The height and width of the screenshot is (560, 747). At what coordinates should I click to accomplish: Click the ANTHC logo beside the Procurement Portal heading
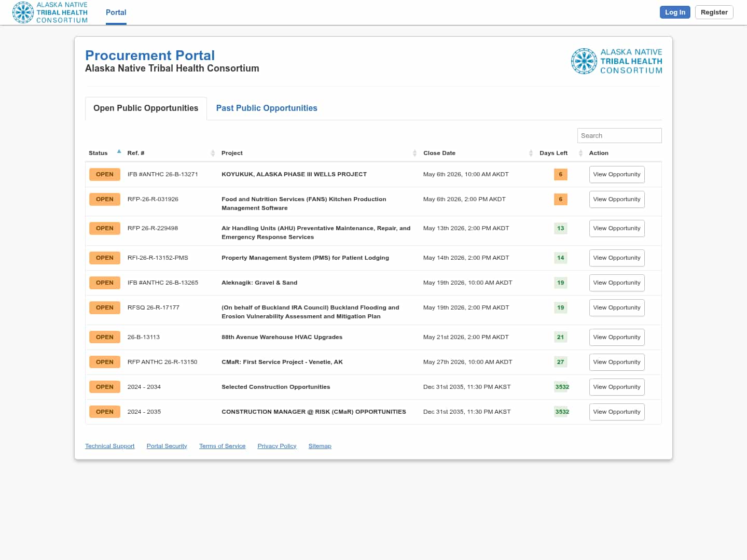616,61
